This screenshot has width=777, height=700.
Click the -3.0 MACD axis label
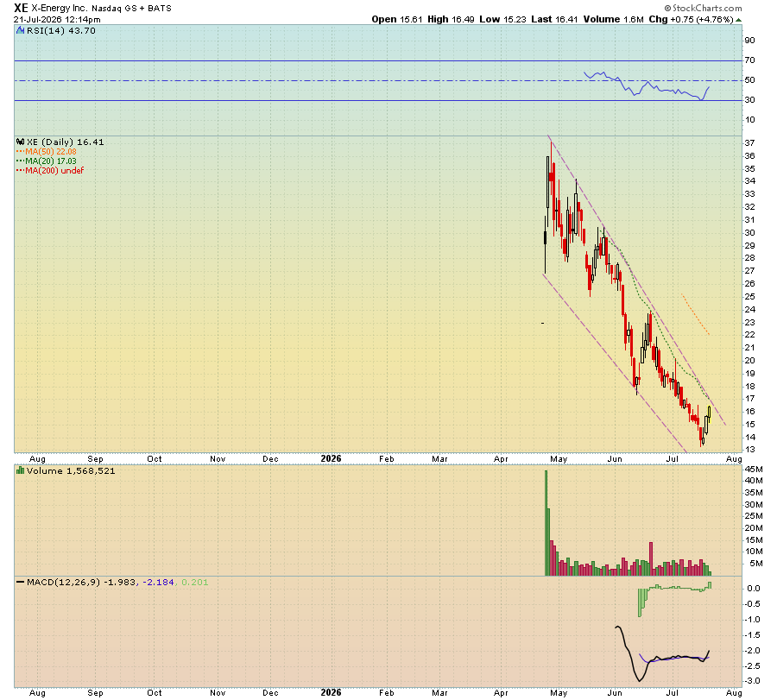coord(753,681)
